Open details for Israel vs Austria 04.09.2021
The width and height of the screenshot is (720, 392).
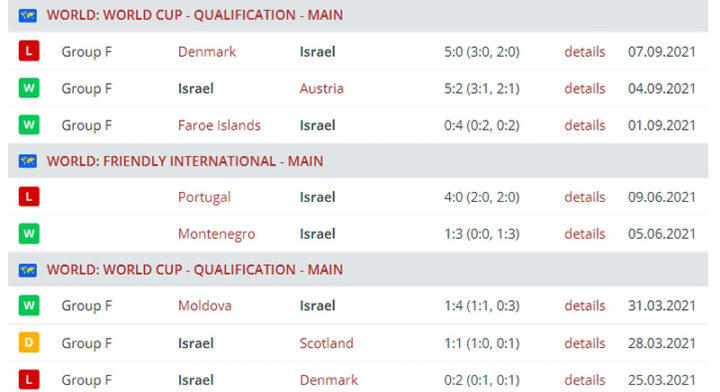[x=585, y=88]
